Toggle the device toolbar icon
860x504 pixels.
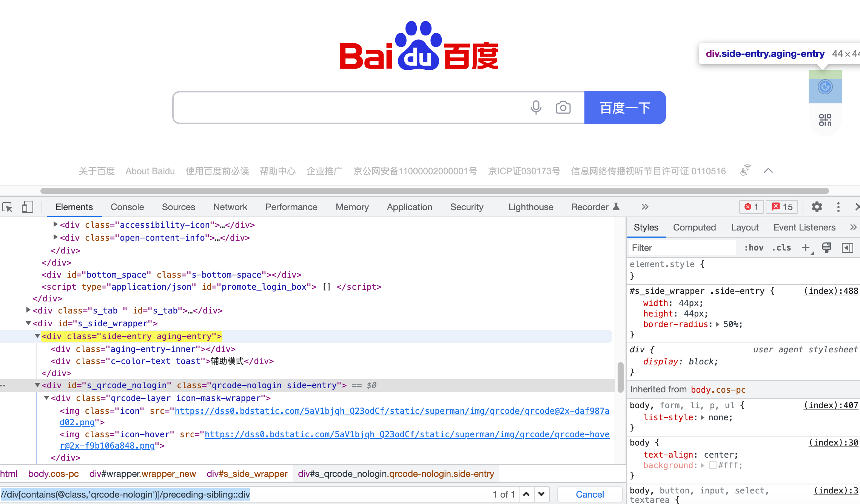tap(27, 207)
